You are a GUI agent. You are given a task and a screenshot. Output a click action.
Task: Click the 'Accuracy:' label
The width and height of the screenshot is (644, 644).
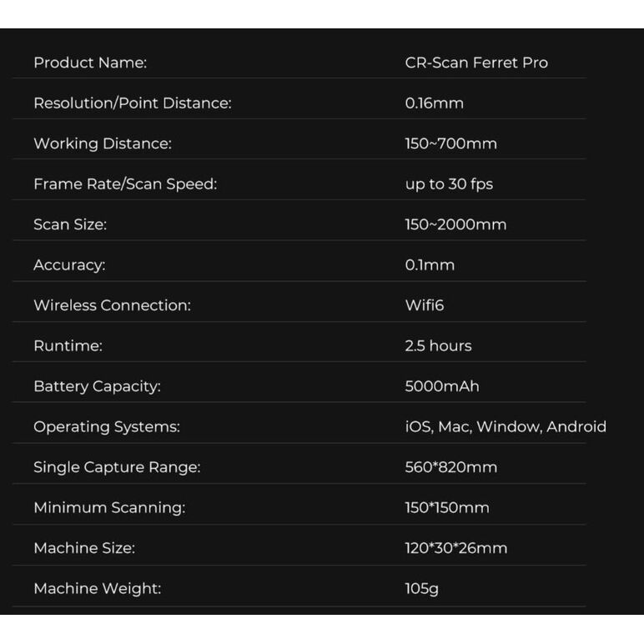[x=69, y=265]
